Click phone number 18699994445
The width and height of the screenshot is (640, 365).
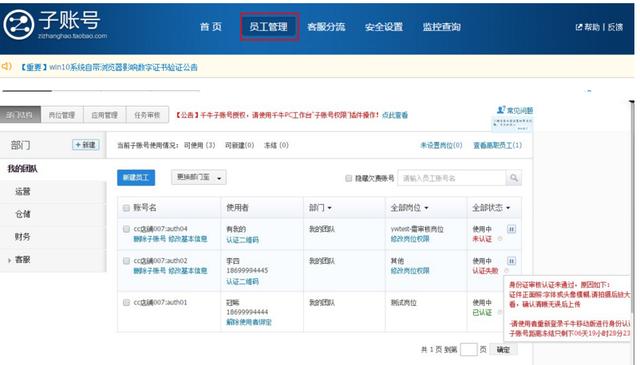[x=247, y=271]
